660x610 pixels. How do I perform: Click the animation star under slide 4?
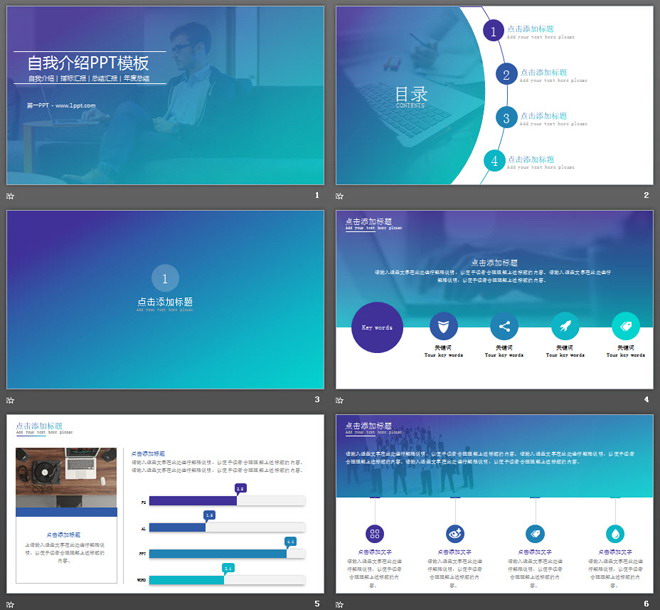(339, 400)
